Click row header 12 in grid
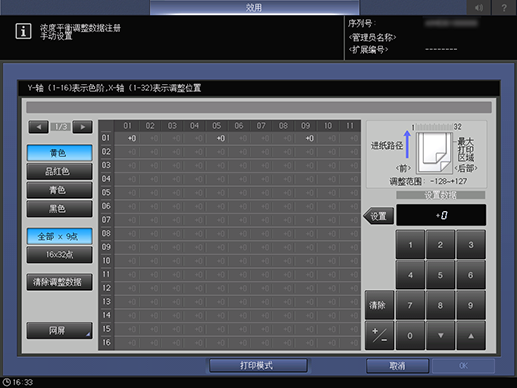Image resolution: width=517 pixels, height=388 pixels. (106, 288)
